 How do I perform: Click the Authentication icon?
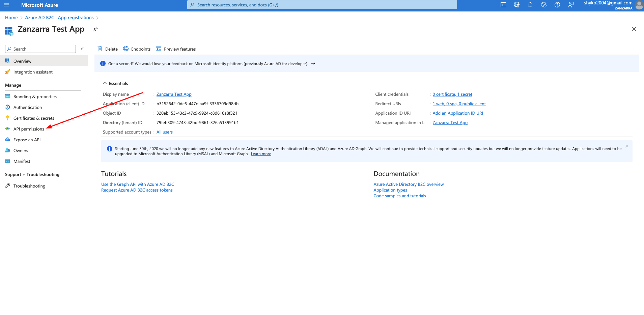point(7,107)
